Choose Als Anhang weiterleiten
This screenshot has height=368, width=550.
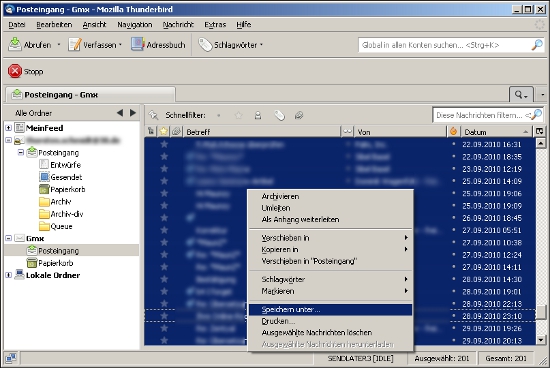tap(330, 220)
